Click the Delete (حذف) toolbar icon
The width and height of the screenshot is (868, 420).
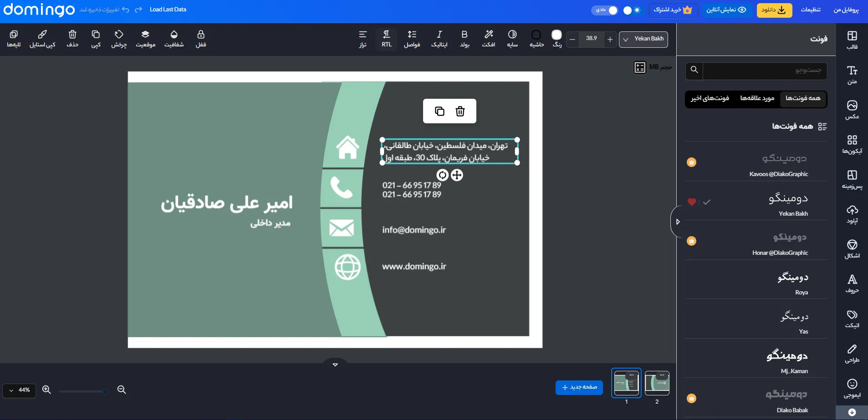[x=72, y=39]
